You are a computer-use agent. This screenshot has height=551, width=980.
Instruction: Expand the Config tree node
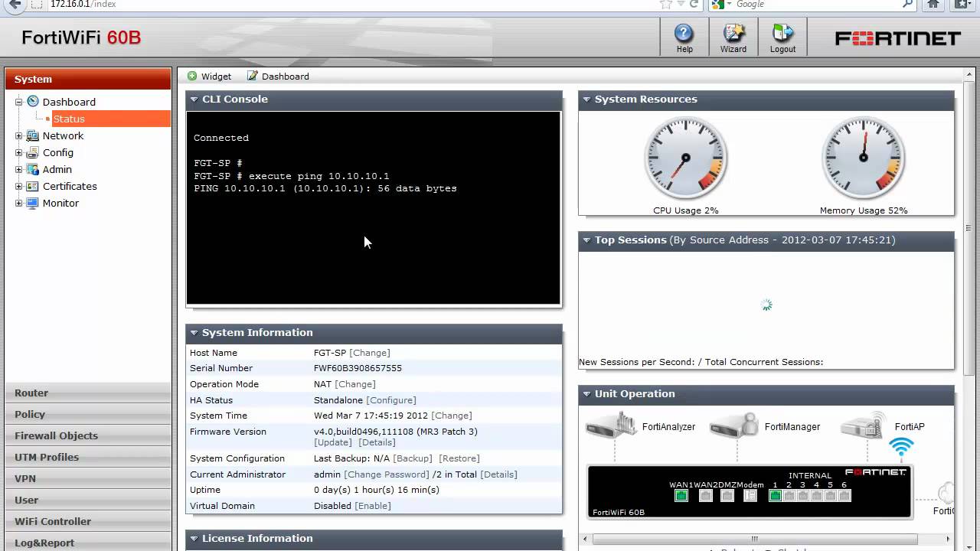19,152
